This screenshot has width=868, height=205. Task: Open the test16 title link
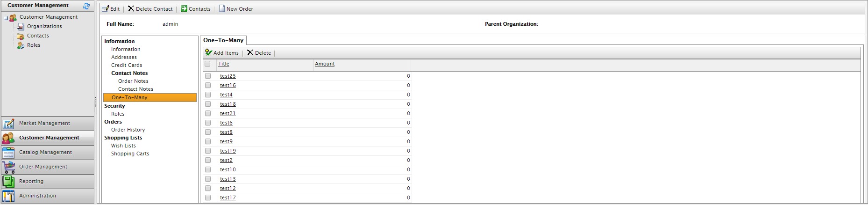coord(228,86)
